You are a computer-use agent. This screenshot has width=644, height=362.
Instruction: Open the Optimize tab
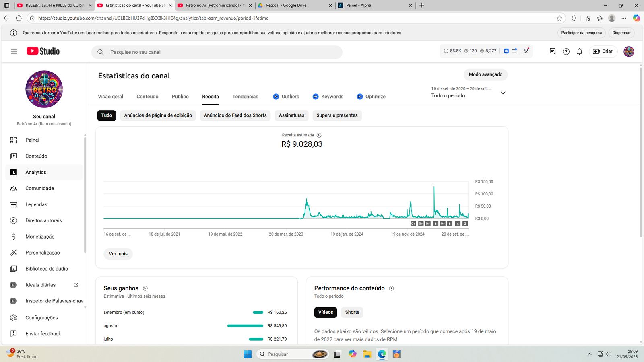[371, 97]
